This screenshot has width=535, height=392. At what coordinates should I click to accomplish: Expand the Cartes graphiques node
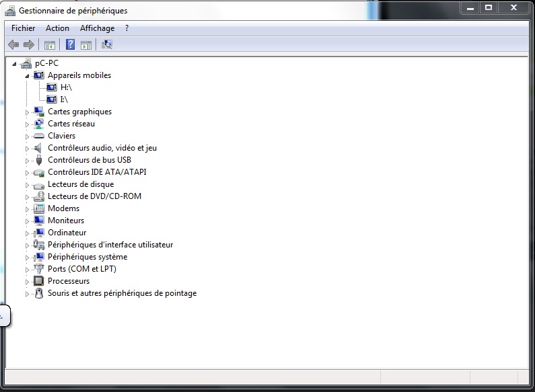27,112
